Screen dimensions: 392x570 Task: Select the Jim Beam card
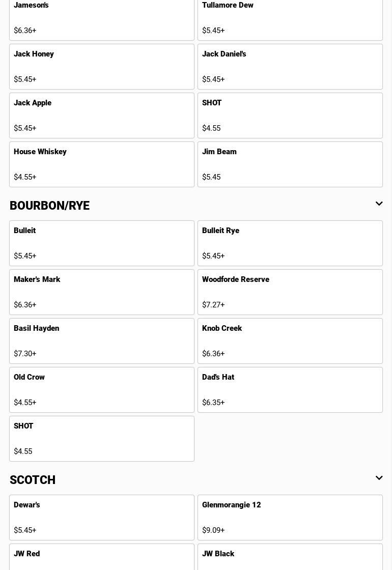290,164
